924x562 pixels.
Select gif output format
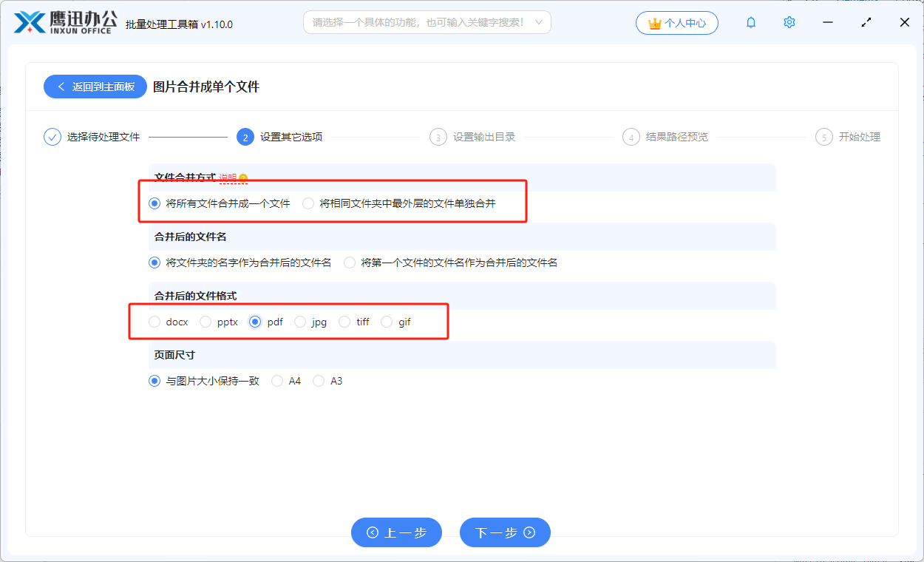point(396,322)
